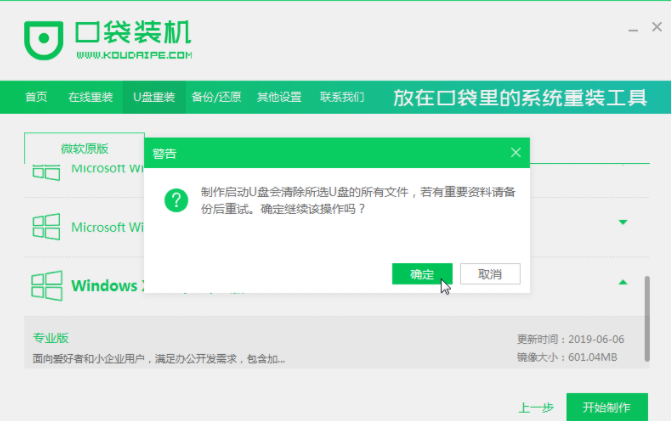
Task: Minimize the 口袋装机 window
Action: point(633,30)
